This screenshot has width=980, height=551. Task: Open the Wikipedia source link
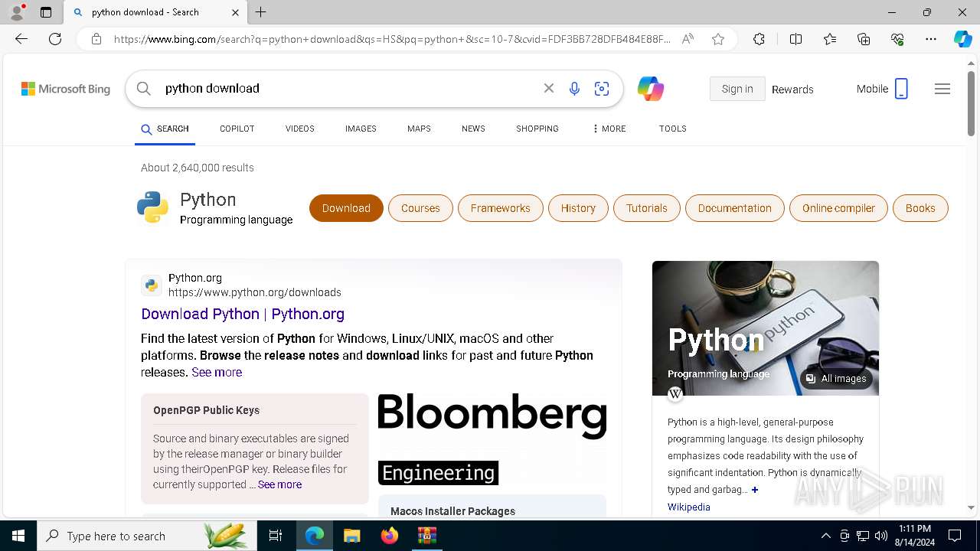click(688, 507)
